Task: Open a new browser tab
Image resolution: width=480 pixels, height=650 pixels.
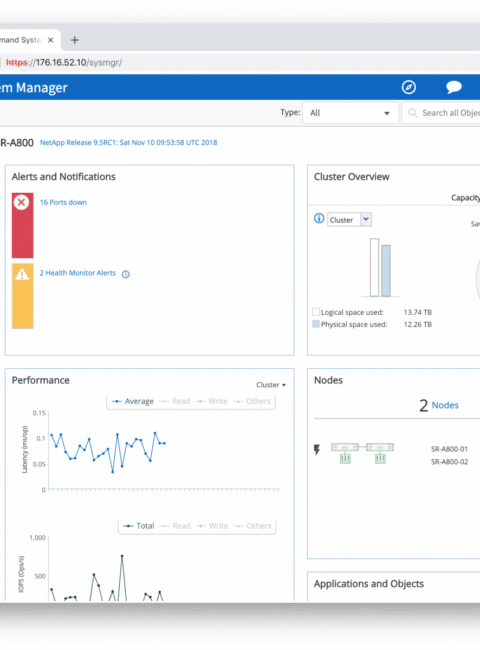Action: (75, 40)
